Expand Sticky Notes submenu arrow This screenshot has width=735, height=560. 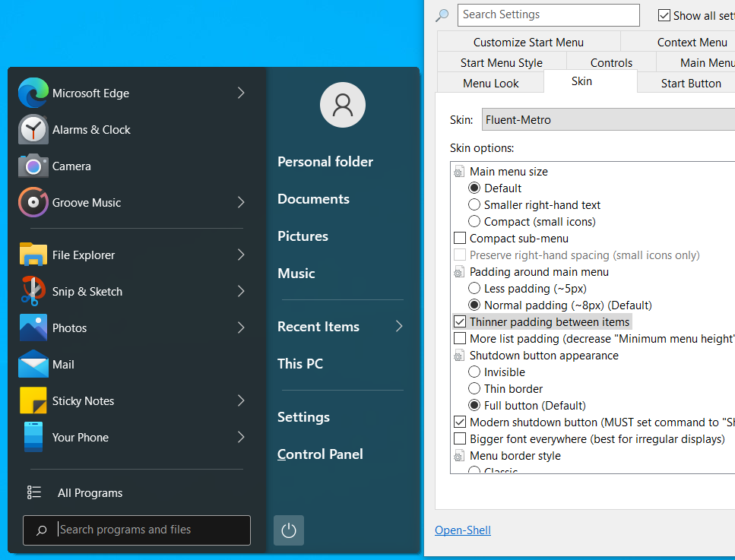(241, 400)
